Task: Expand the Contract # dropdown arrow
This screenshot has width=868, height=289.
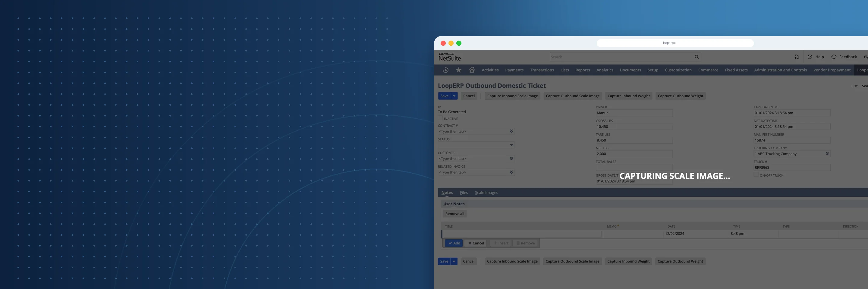Action: click(x=511, y=131)
